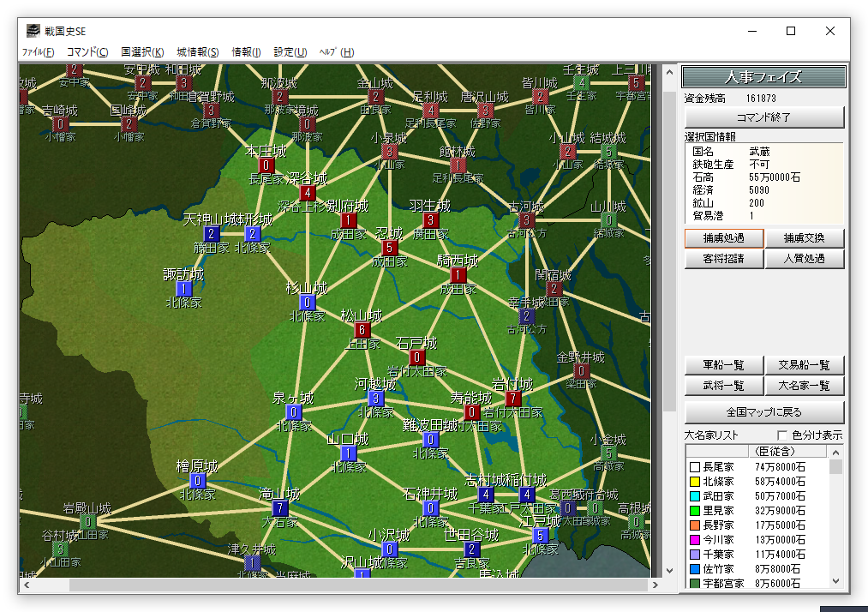
Task: Click the yellow 北條家 color swatch
Action: pyautogui.click(x=694, y=482)
